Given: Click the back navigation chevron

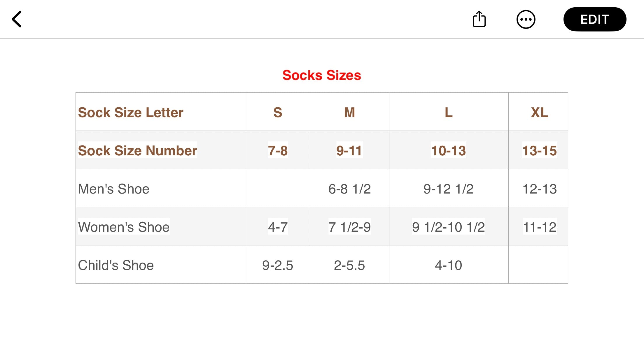Looking at the screenshot, I should (17, 19).
